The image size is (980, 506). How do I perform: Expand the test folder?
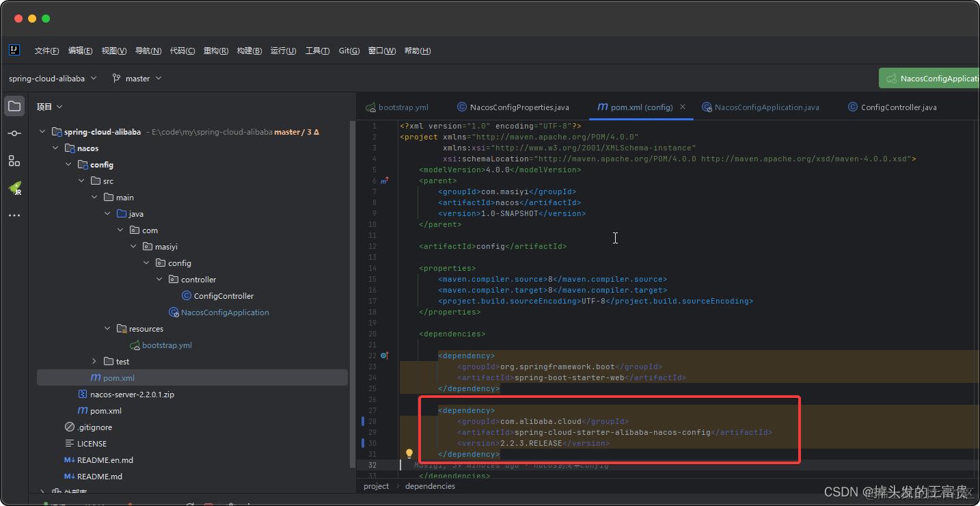pos(94,362)
